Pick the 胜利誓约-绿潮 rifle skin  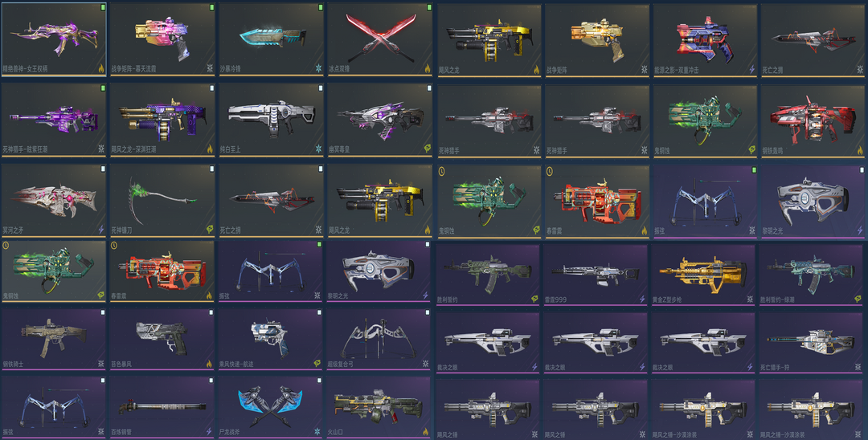[812, 275]
